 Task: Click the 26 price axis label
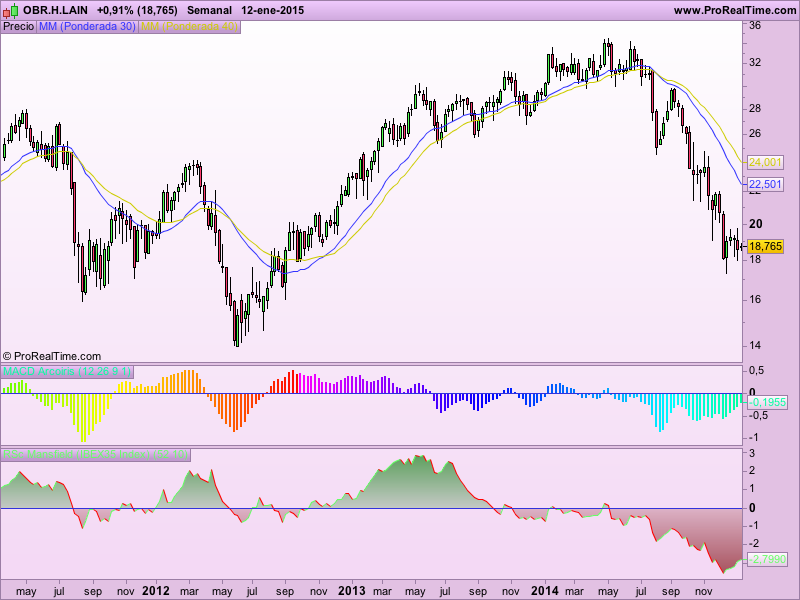tap(755, 134)
